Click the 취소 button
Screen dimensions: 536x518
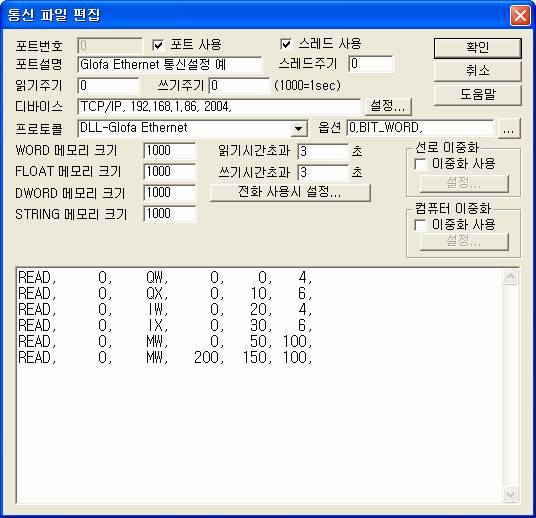[x=478, y=71]
